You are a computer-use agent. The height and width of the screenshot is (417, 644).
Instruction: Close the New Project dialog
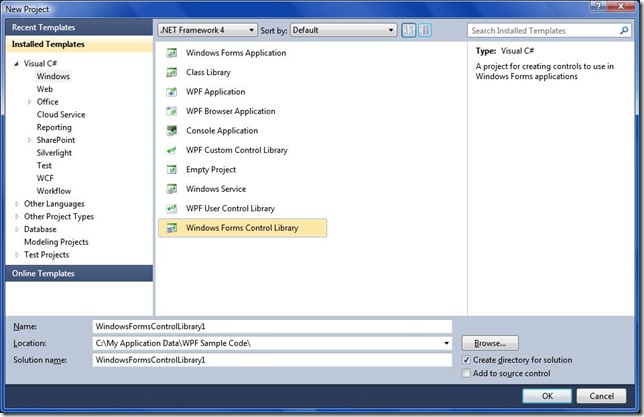click(x=621, y=6)
